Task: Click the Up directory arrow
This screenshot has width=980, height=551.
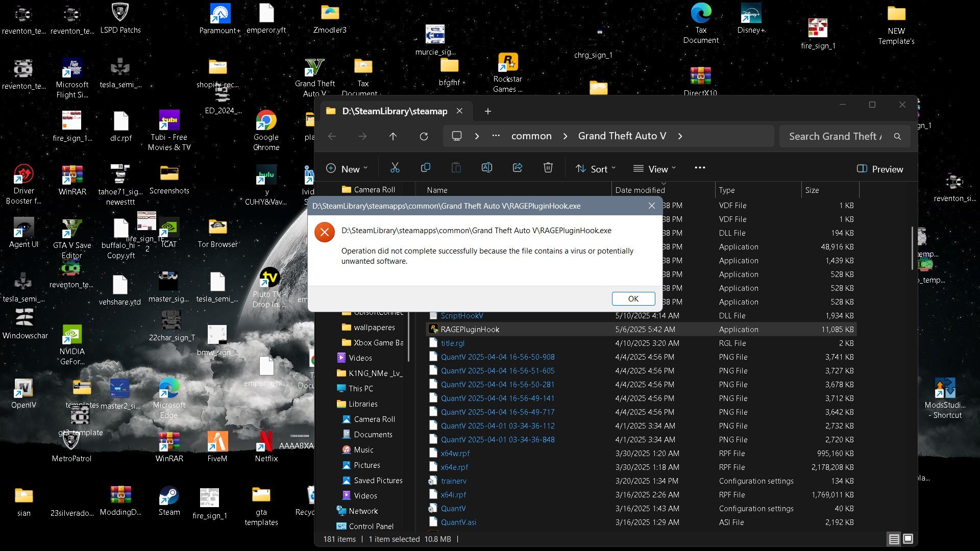Action: click(393, 136)
